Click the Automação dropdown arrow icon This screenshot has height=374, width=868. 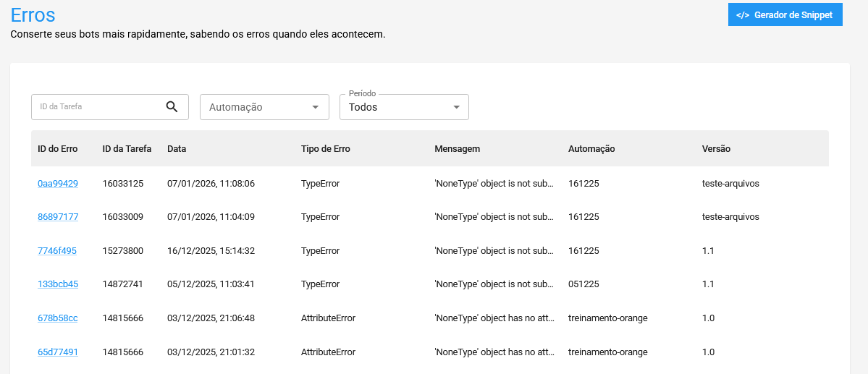[x=315, y=107]
